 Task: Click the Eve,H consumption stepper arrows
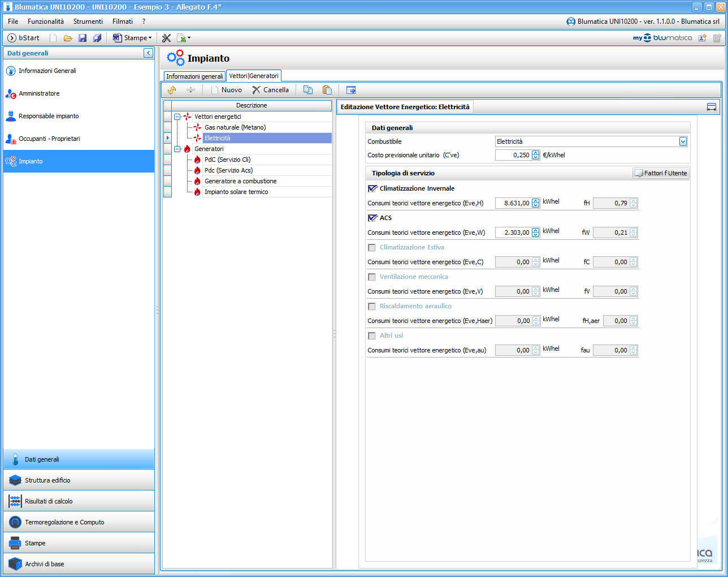tap(535, 203)
